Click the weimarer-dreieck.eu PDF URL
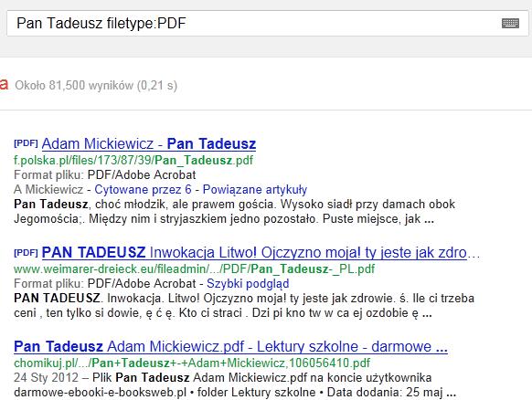The image size is (532, 400). point(195,269)
